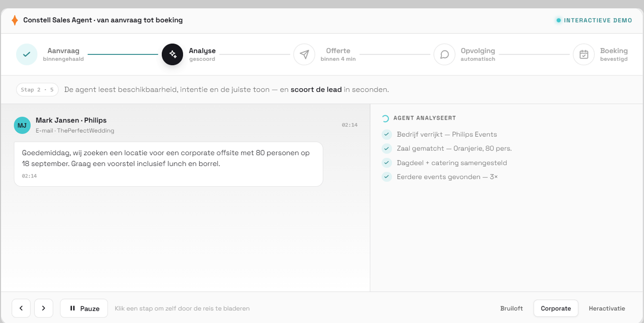Click the Interactieve Demo label

pyautogui.click(x=598, y=21)
